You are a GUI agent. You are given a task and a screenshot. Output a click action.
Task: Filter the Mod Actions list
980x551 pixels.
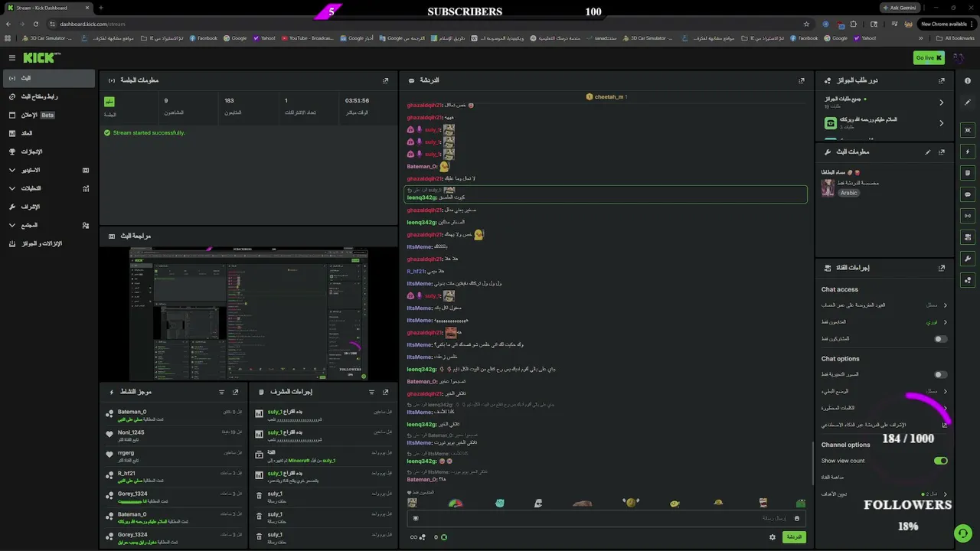point(371,392)
